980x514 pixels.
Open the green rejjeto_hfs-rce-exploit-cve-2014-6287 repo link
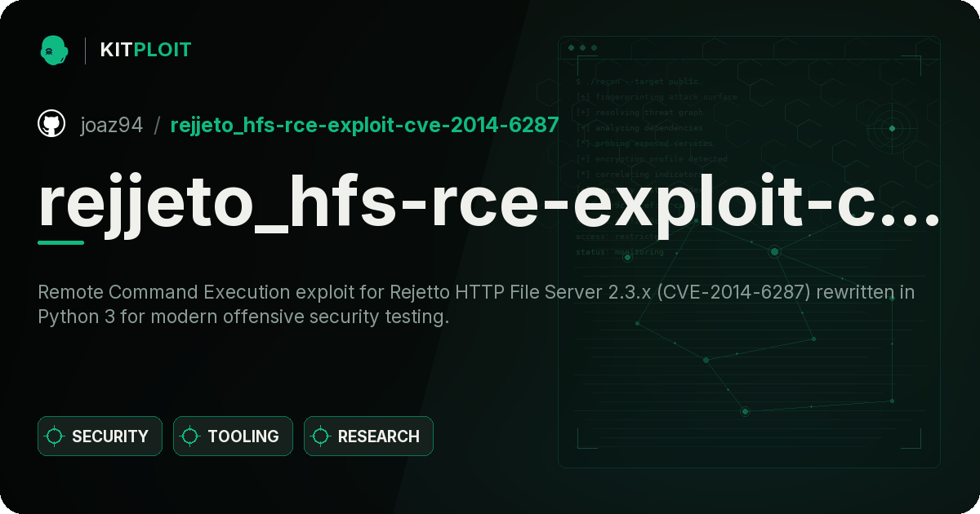(364, 125)
